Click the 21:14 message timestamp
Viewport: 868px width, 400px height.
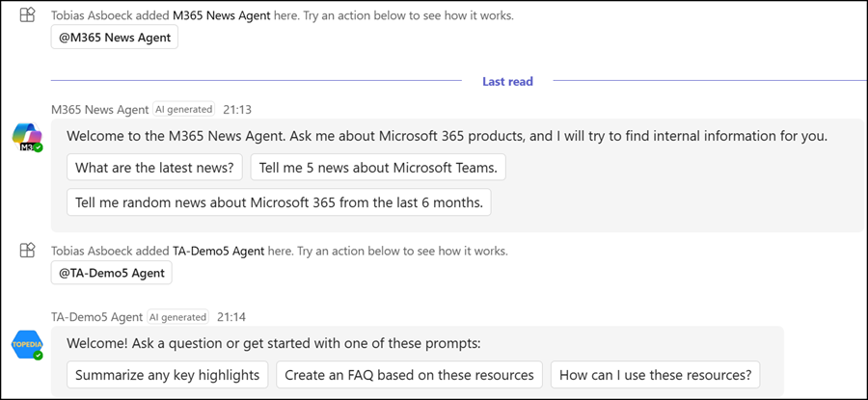click(x=231, y=317)
